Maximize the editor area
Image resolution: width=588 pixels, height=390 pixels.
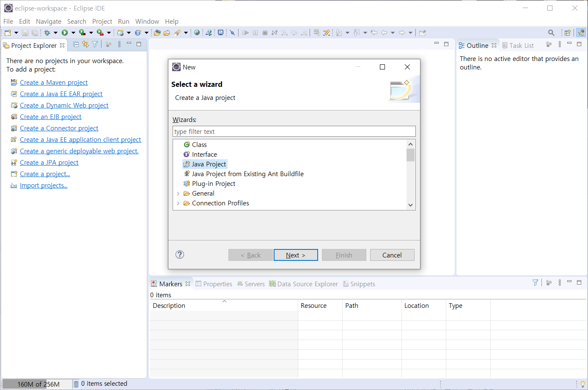point(446,44)
